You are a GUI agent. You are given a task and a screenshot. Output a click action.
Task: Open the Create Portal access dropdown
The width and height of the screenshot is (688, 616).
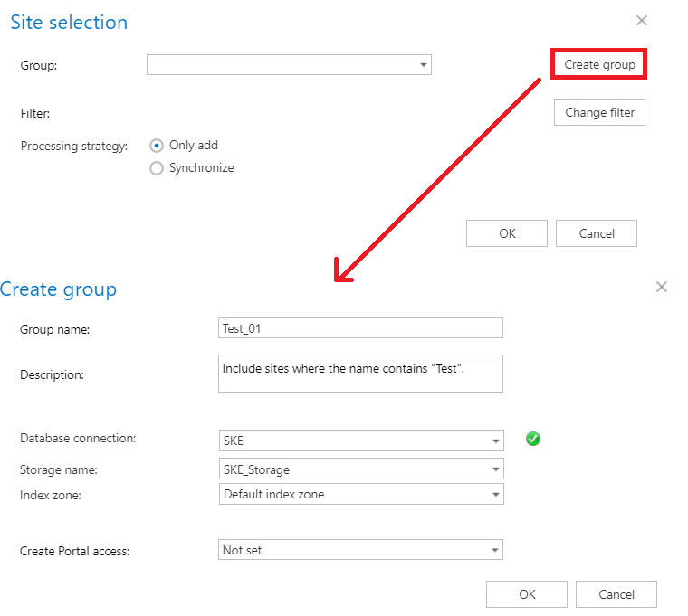495,550
